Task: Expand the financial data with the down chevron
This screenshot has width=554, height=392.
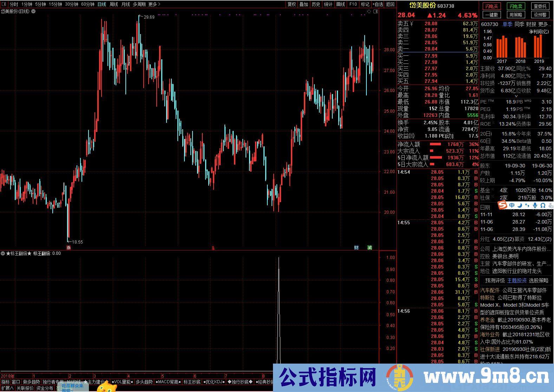Action: 516,96
